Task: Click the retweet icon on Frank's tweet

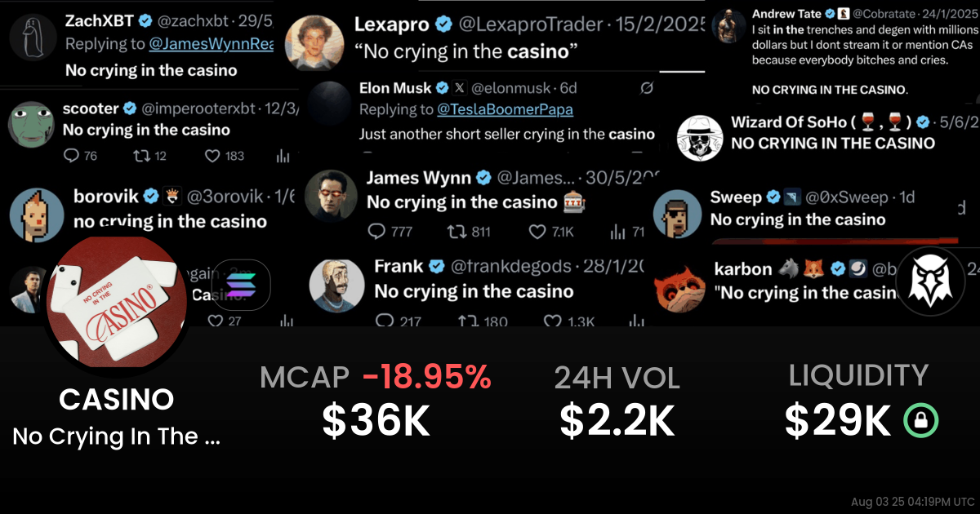Action: coord(468,321)
